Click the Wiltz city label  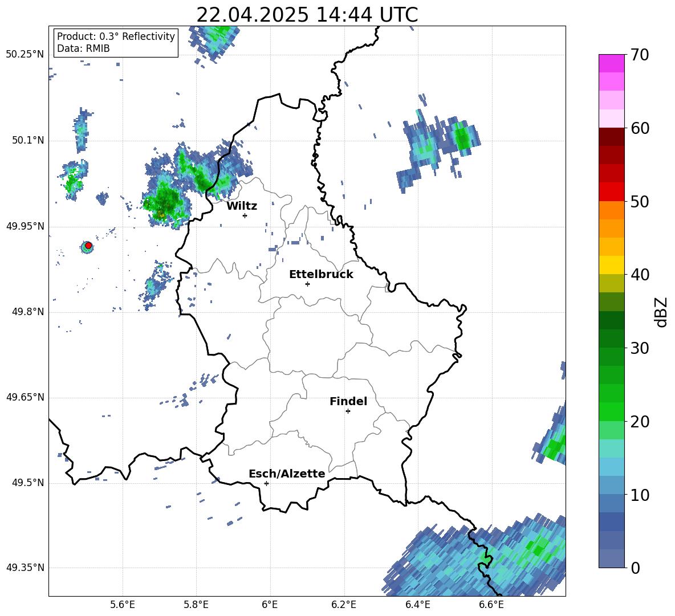(x=242, y=206)
